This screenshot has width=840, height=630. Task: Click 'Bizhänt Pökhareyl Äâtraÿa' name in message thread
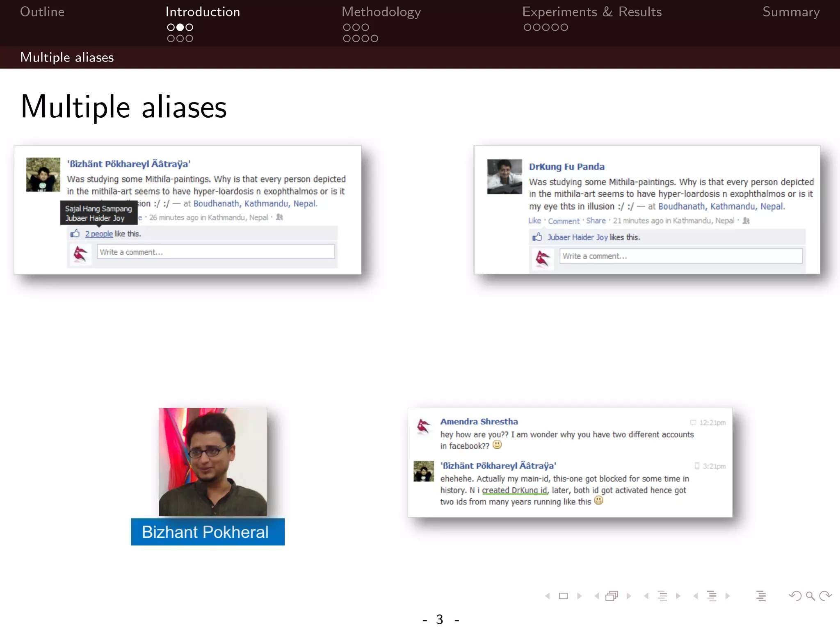498,466
